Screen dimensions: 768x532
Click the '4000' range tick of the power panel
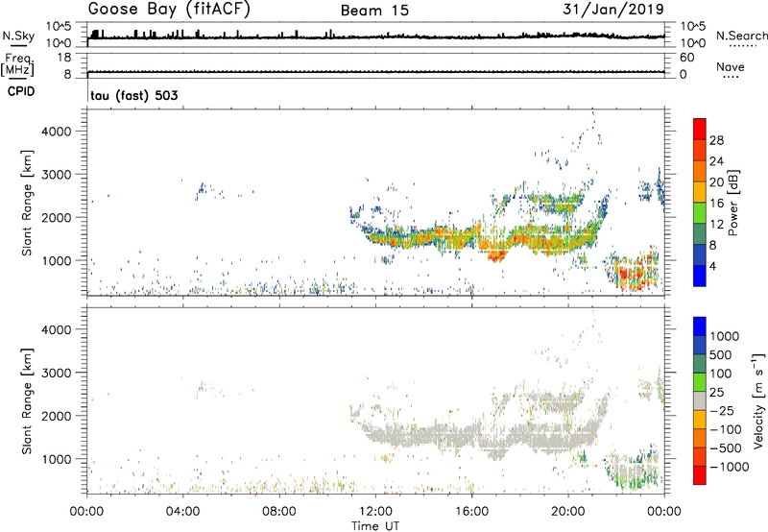coord(57,132)
